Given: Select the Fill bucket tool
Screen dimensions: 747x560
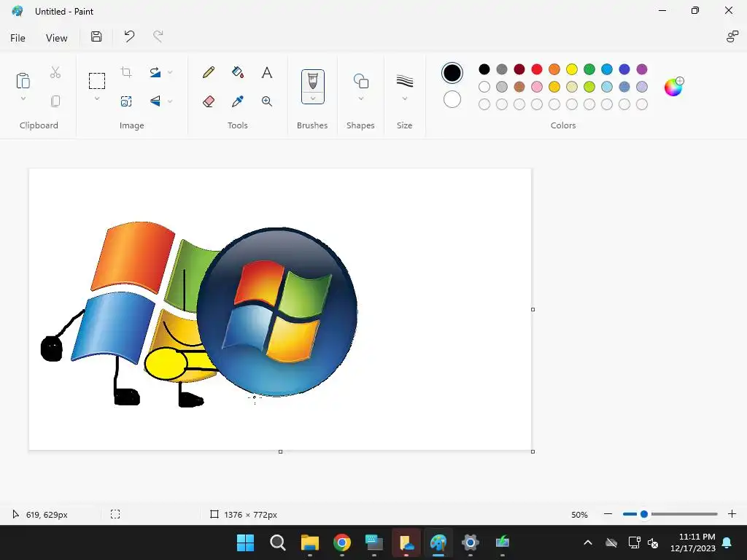Looking at the screenshot, I should tap(238, 72).
